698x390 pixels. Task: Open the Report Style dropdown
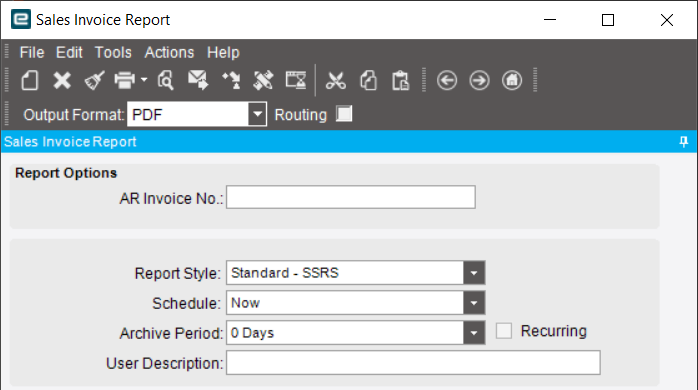click(474, 273)
